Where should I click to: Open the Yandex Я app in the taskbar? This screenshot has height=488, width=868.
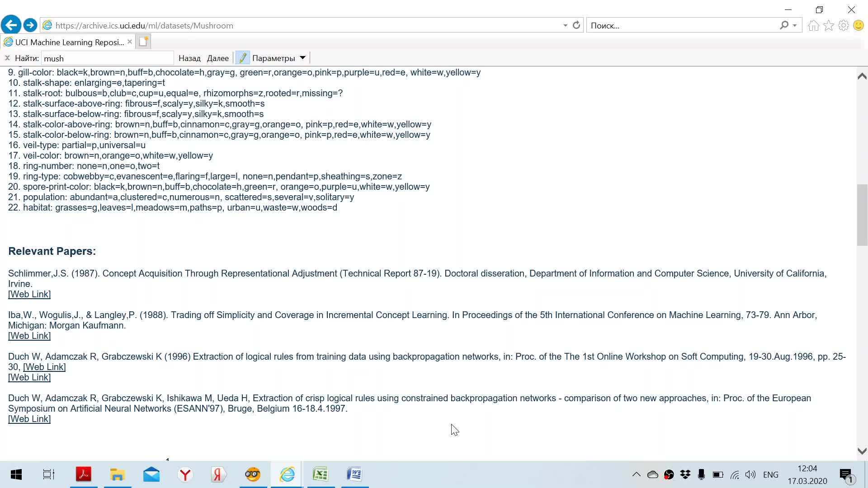pos(219,474)
